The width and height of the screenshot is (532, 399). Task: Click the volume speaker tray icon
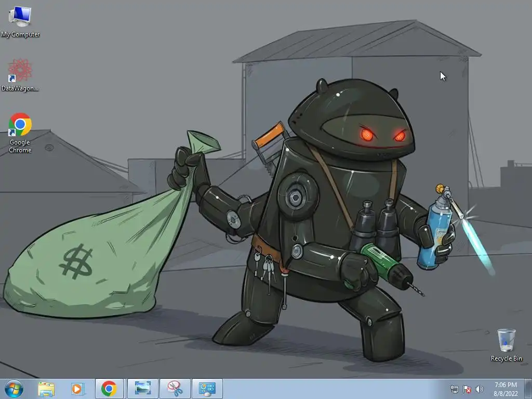pyautogui.click(x=479, y=389)
